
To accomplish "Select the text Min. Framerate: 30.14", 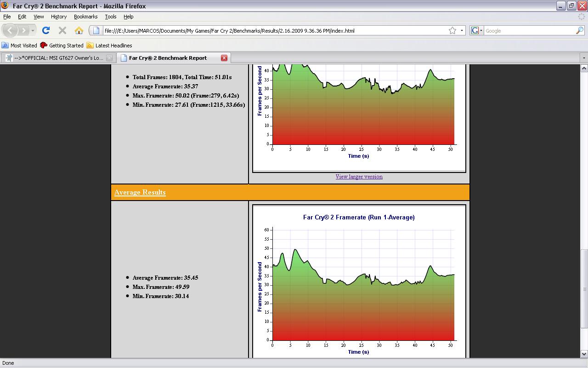I will (161, 296).
